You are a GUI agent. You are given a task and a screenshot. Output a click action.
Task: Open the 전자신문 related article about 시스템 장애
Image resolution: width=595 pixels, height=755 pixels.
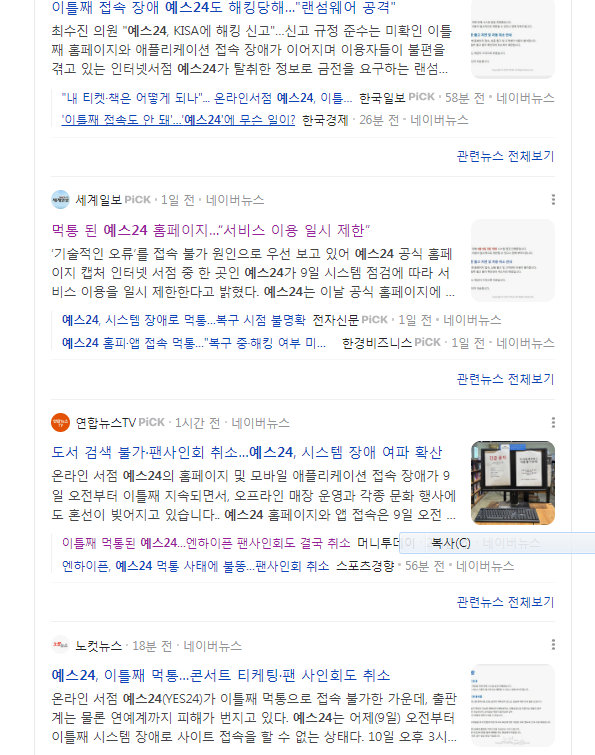(183, 320)
